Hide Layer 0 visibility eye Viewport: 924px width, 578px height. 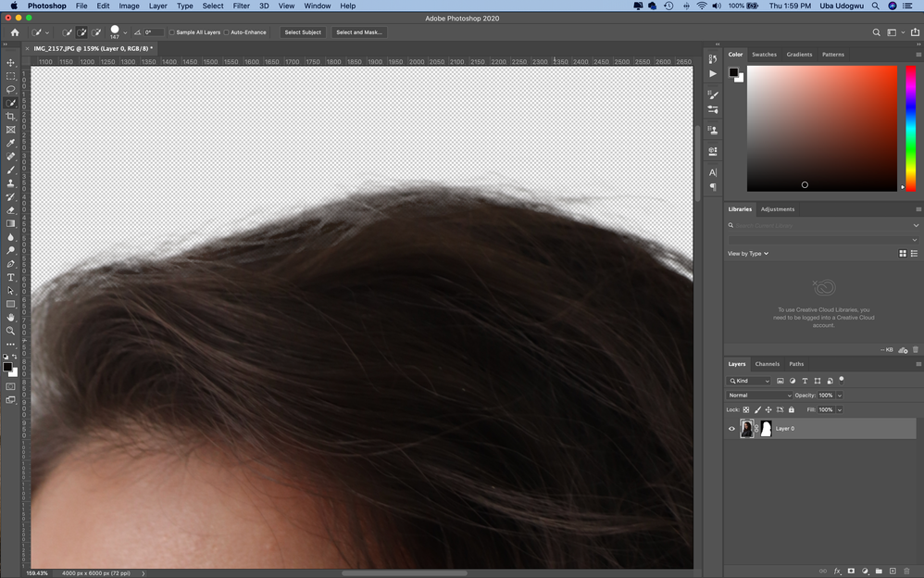pos(732,429)
